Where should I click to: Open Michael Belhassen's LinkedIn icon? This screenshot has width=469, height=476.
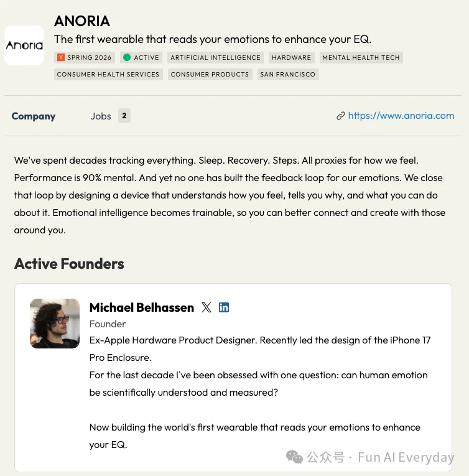[224, 307]
